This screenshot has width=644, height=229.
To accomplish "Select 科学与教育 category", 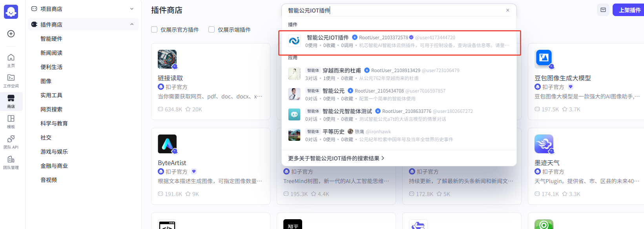I will click(54, 123).
